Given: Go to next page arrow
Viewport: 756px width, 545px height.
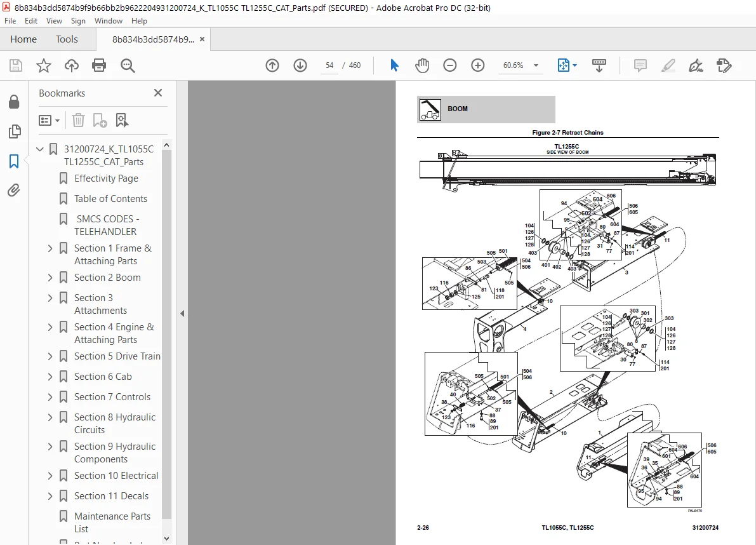Looking at the screenshot, I should click(x=300, y=65).
